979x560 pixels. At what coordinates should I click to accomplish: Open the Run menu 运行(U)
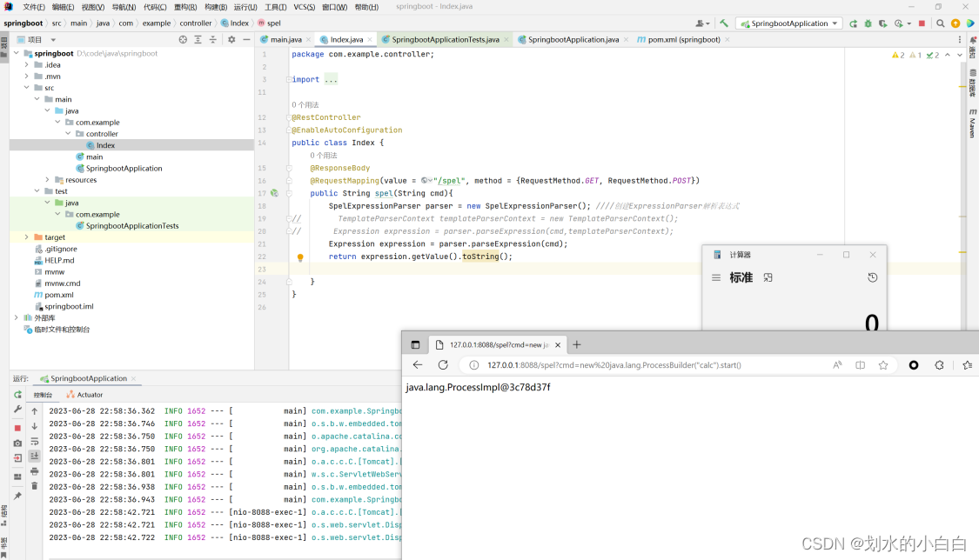[245, 7]
